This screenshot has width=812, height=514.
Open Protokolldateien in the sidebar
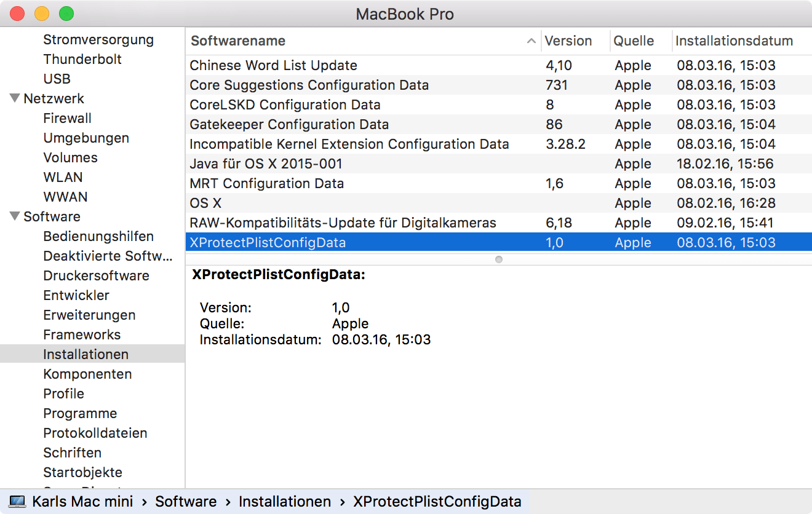click(95, 433)
